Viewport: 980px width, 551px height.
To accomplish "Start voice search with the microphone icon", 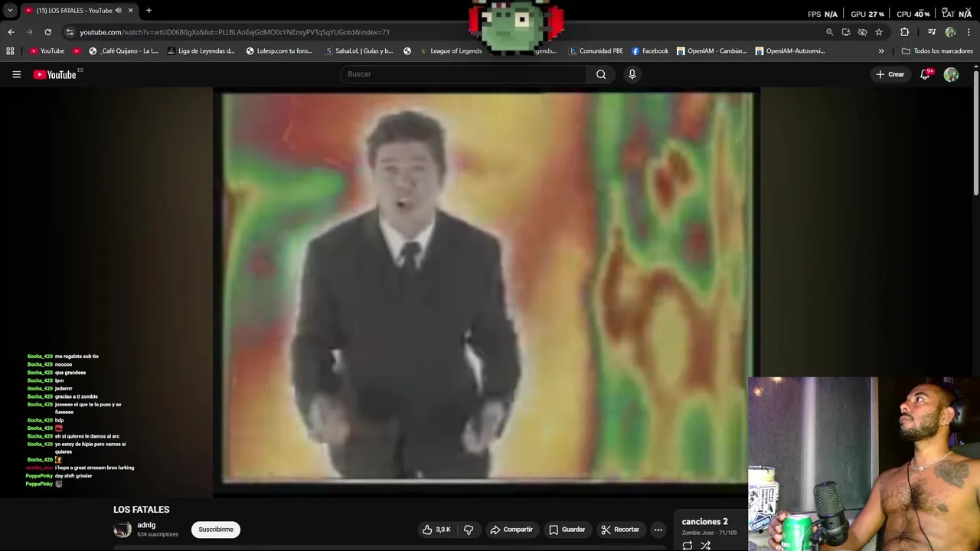I will click(x=632, y=74).
